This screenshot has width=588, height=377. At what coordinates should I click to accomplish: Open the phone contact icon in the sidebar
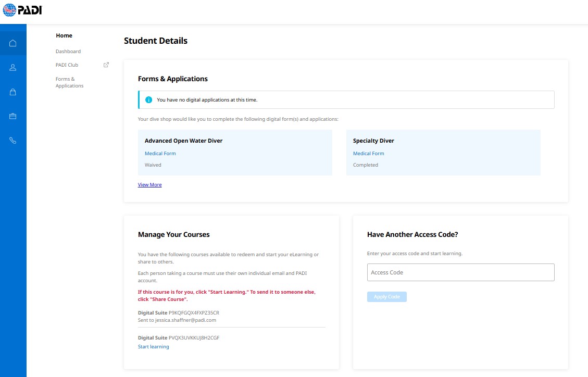13,141
